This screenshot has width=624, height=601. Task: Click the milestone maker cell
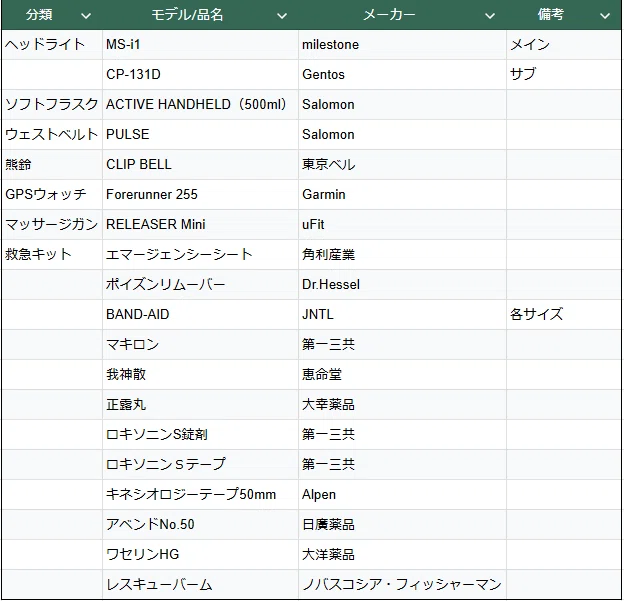[x=402, y=45]
